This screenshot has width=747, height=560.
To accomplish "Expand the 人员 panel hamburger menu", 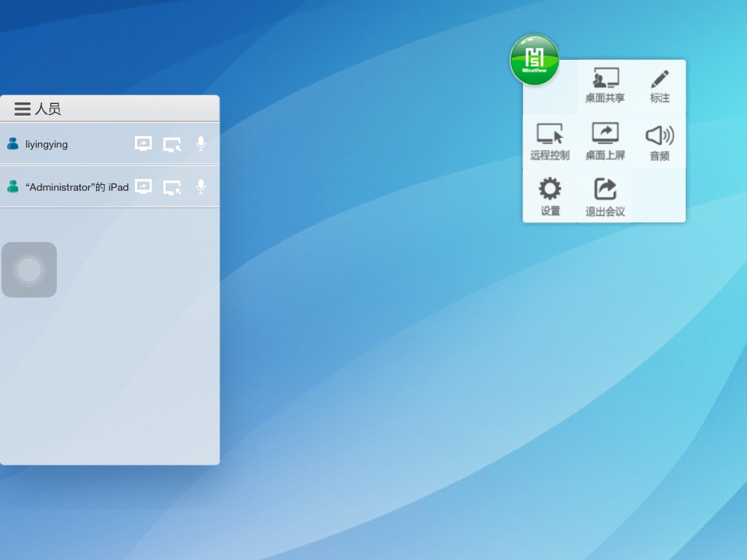I will click(x=22, y=109).
